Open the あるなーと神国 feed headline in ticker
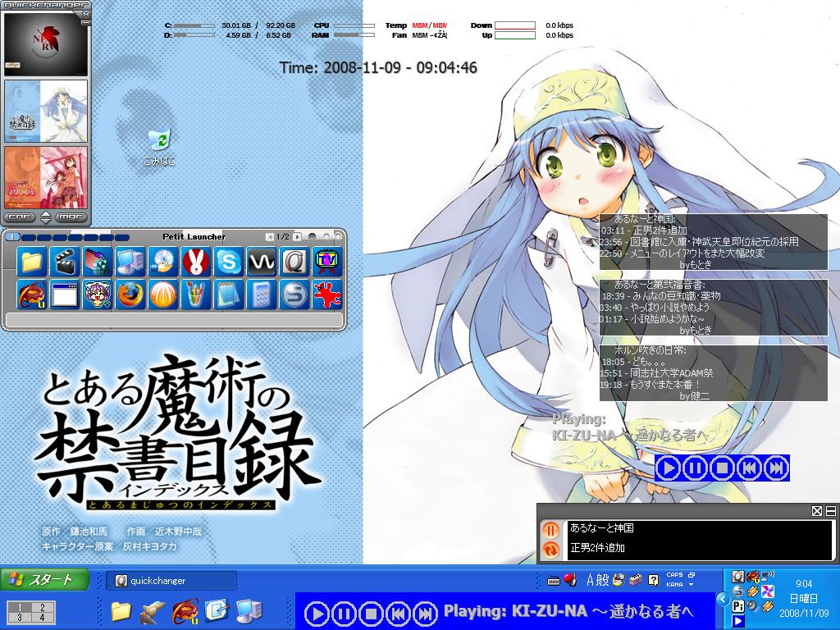840x630 pixels. tap(601, 528)
